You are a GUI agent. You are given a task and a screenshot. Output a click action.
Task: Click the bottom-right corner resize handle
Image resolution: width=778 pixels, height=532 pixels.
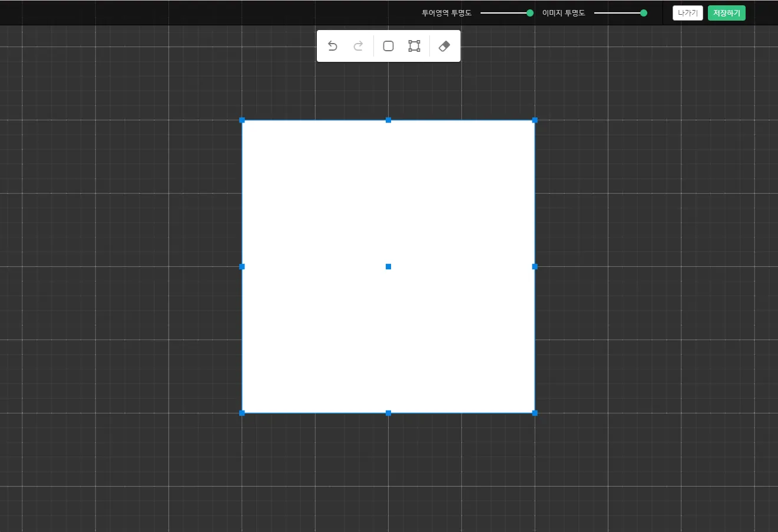(535, 413)
